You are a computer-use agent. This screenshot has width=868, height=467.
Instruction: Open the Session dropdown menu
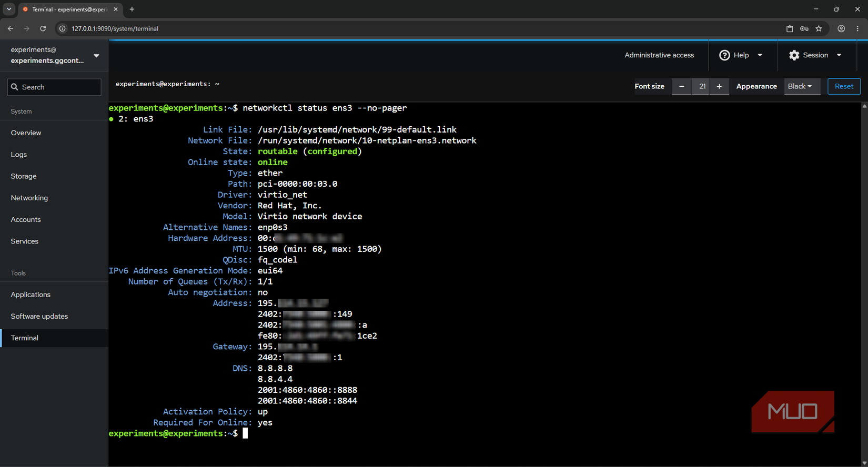point(815,55)
